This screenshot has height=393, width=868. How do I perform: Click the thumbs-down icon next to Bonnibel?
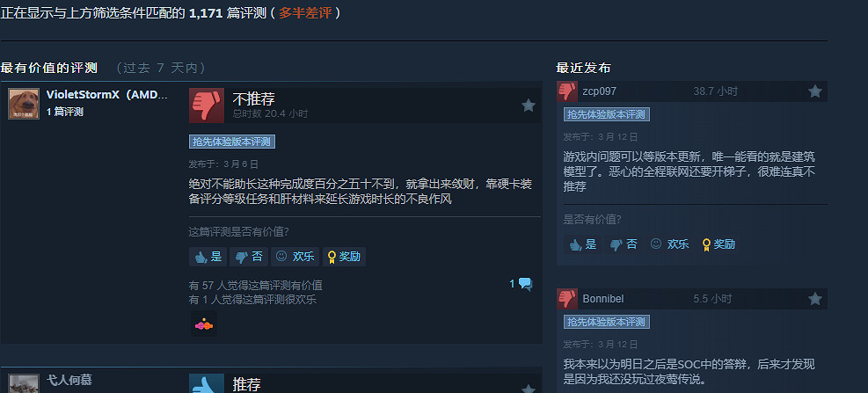[567, 299]
